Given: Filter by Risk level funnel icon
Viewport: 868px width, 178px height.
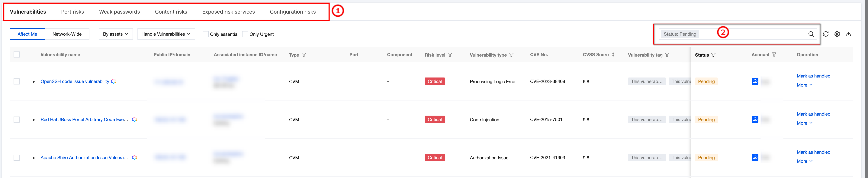Looking at the screenshot, I should [x=450, y=55].
